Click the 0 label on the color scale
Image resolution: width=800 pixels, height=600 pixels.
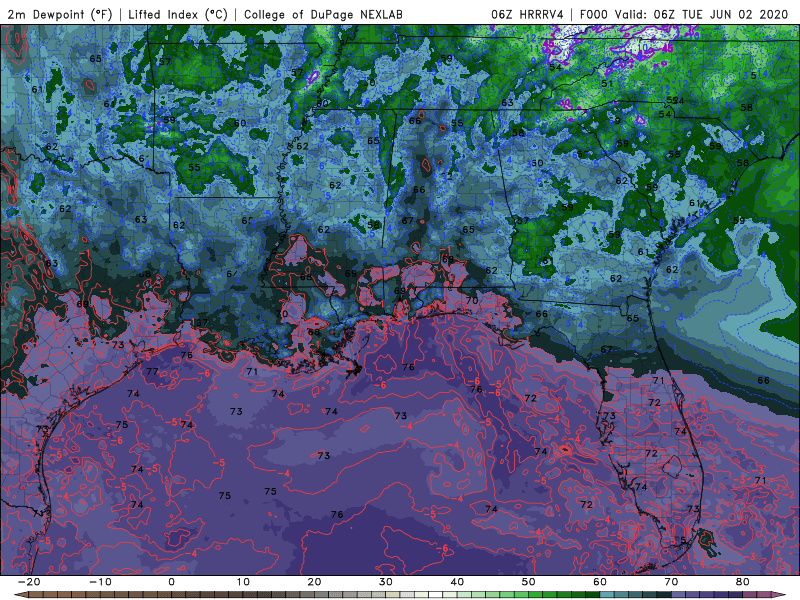[171, 582]
